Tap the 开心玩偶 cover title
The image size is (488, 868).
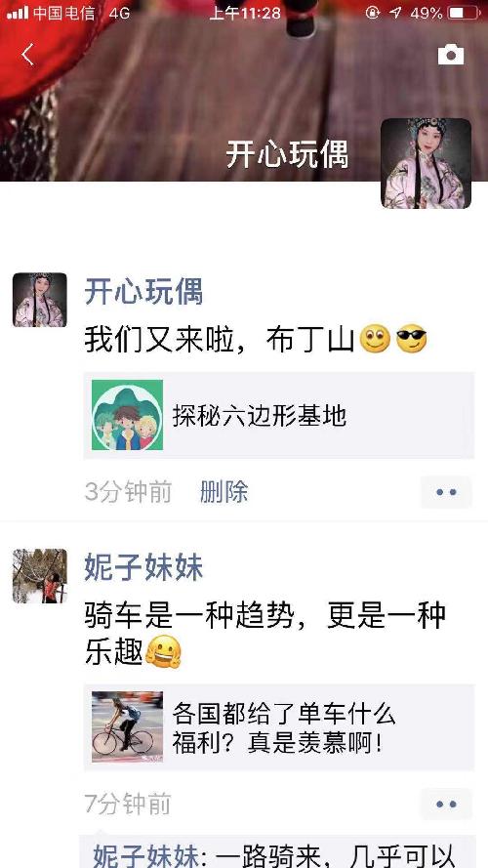click(287, 154)
